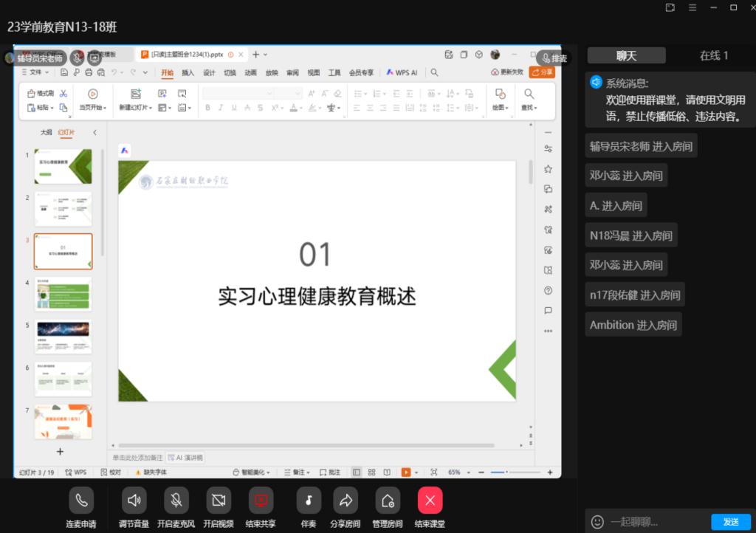Switch to the 在线 1 tab
The image size is (756, 533).
(x=713, y=55)
